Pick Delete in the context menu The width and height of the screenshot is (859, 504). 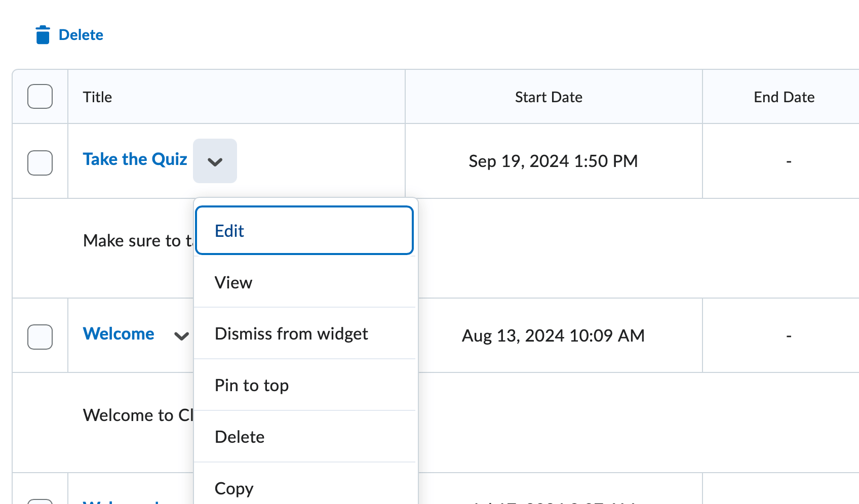[304, 437]
